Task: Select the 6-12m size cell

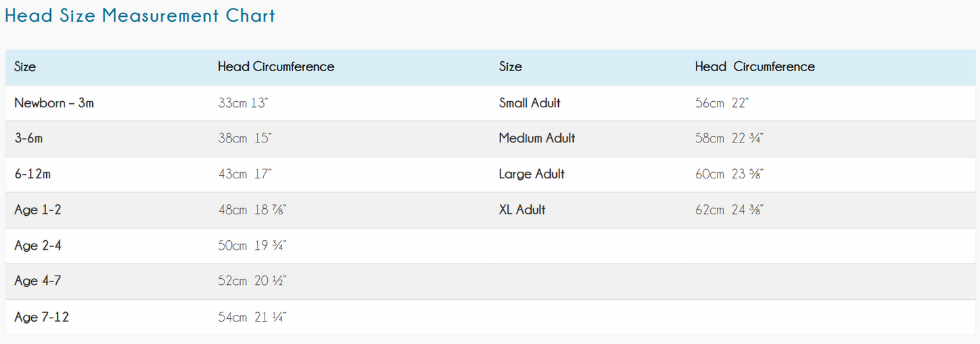Action: 33,174
